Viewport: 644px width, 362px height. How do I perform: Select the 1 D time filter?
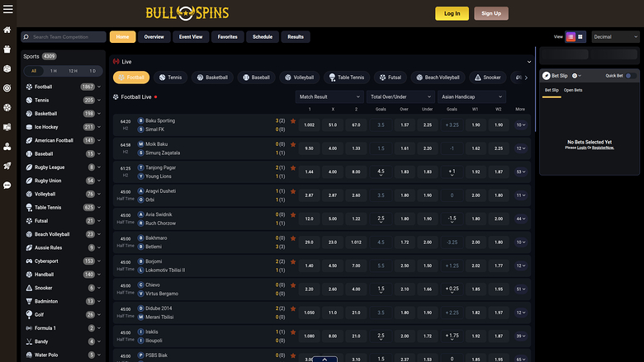click(x=92, y=71)
